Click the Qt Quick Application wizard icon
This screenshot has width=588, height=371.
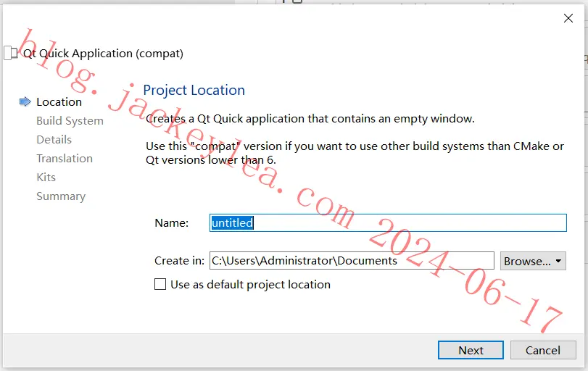[10, 53]
